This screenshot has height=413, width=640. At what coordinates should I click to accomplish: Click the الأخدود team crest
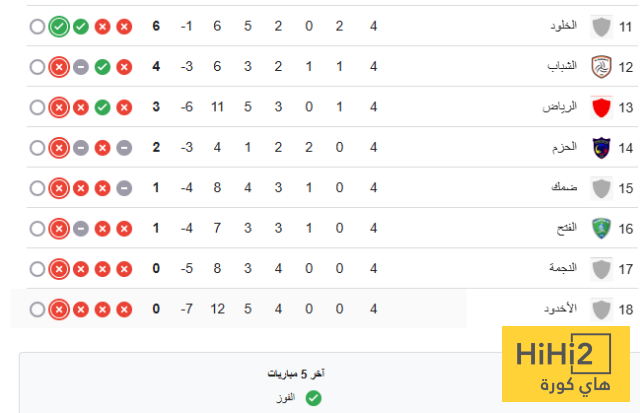coord(601,308)
